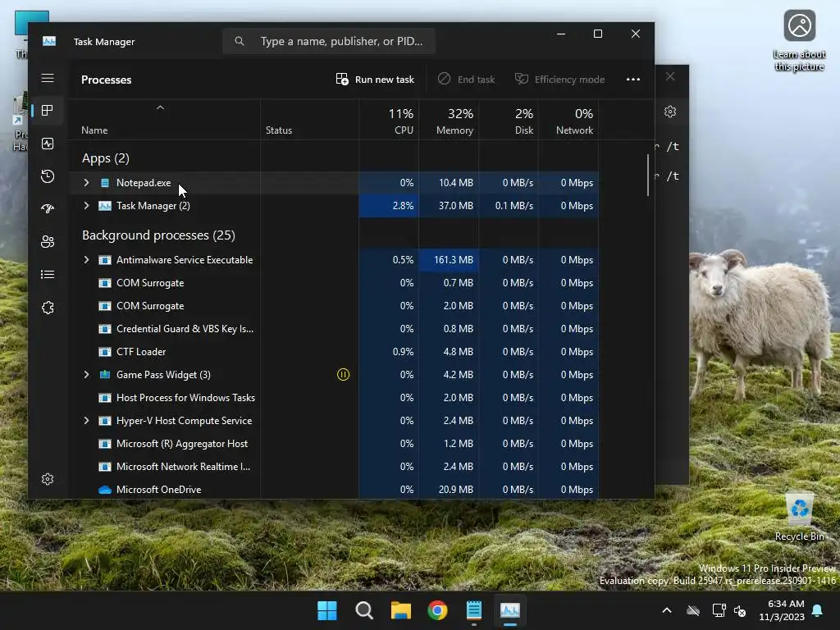Click the suspended status icon for Game Pass Widget
Screen dimensions: 840x630
point(344,374)
